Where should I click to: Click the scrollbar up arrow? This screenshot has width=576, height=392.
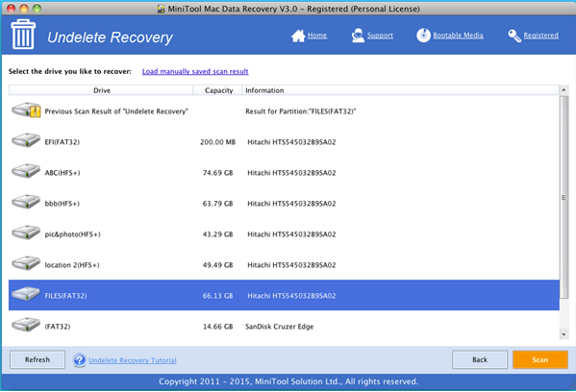click(x=563, y=90)
